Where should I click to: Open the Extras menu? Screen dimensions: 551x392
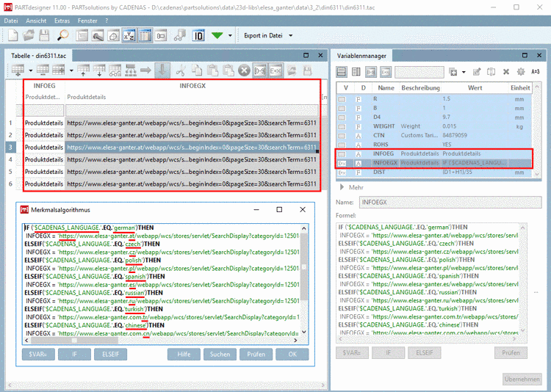(x=62, y=21)
